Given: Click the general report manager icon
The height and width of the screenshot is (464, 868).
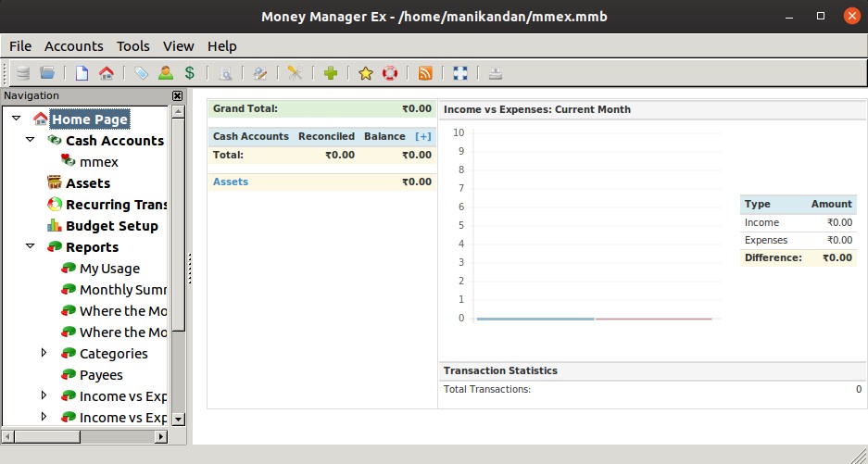Looking at the screenshot, I should 260,72.
